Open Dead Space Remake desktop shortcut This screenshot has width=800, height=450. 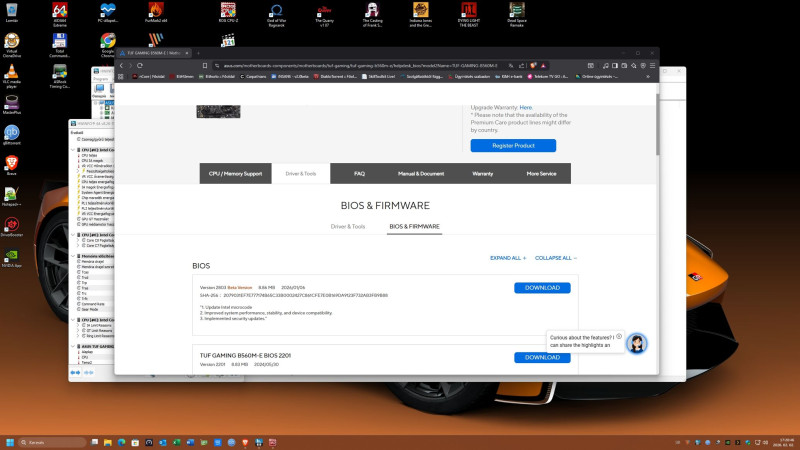517,14
